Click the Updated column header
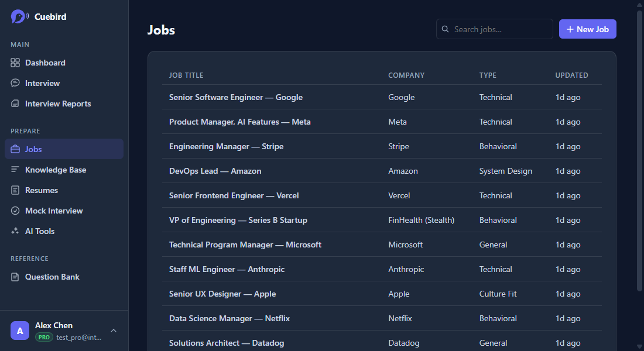Viewport: 644px width, 351px height. point(571,75)
